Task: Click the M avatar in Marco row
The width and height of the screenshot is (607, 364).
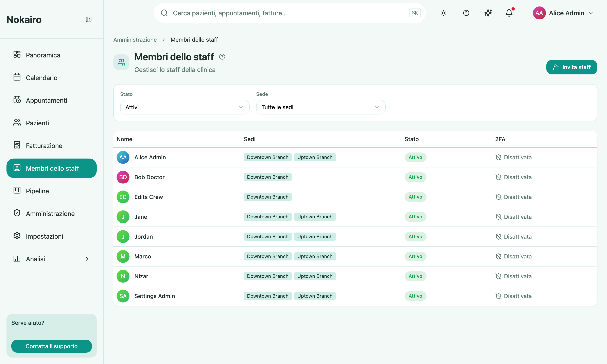Action: click(x=123, y=256)
